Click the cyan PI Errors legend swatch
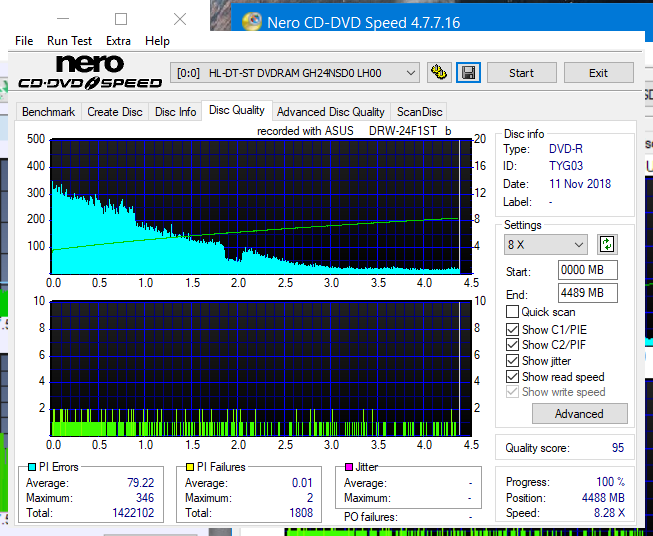 (32, 467)
